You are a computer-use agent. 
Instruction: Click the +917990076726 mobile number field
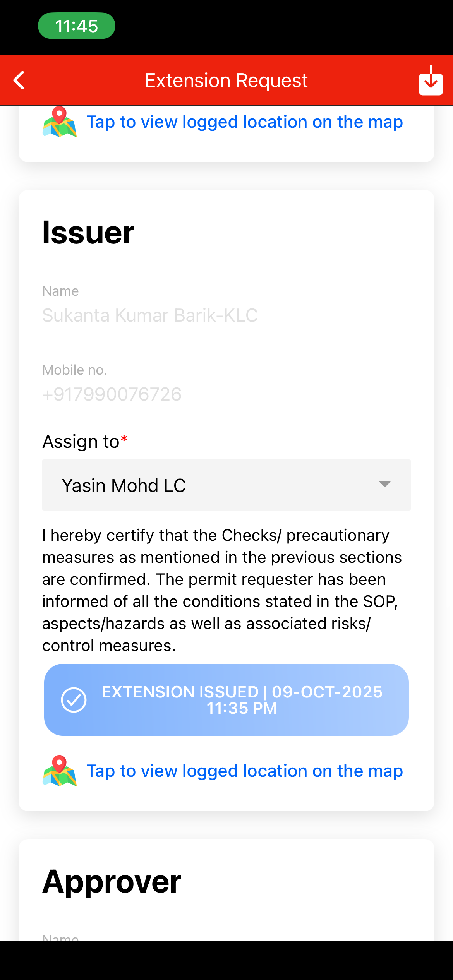[x=112, y=394]
